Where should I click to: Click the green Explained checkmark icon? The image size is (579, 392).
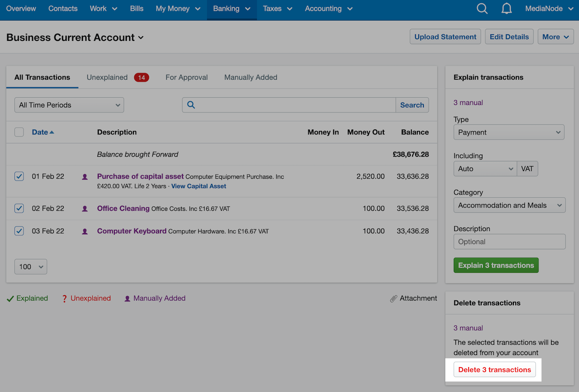pyautogui.click(x=10, y=298)
